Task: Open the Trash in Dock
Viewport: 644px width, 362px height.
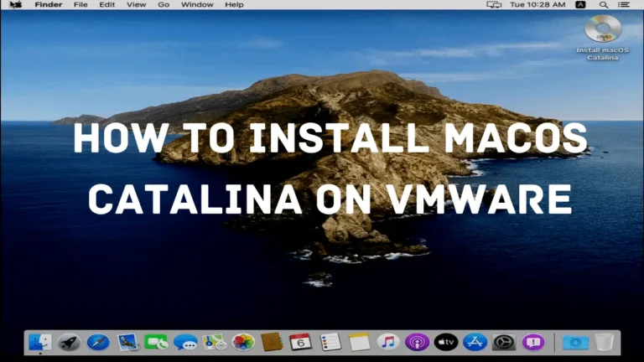Action: (x=604, y=342)
